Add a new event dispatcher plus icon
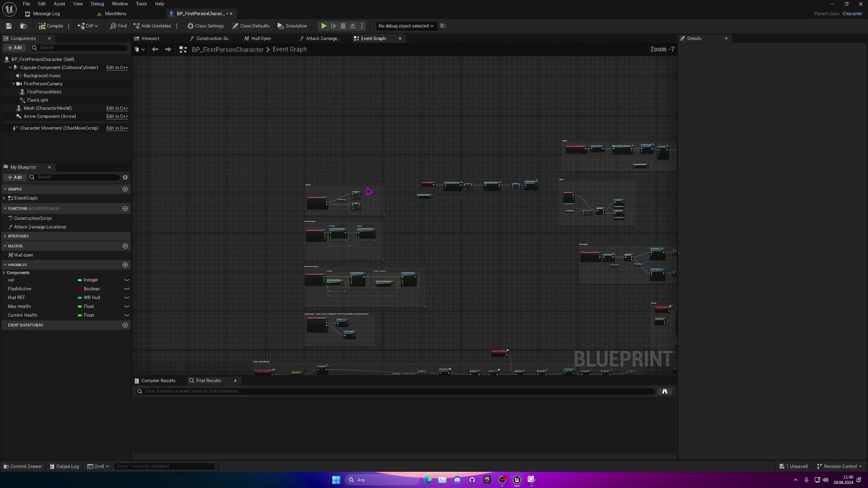The image size is (868, 488). coord(125,325)
